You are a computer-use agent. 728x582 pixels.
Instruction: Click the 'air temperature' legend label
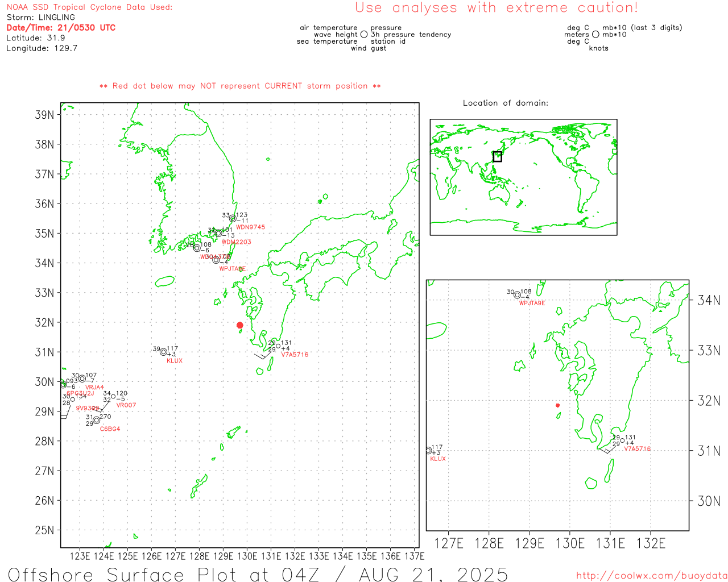coord(329,28)
